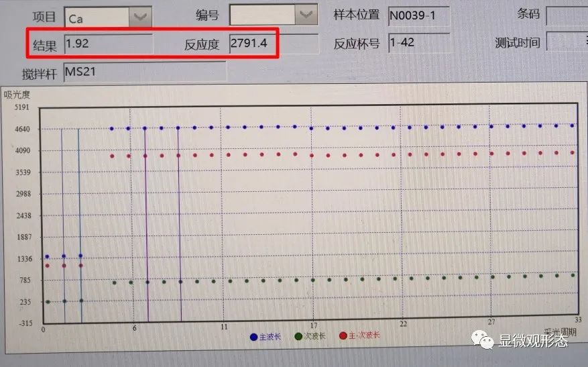The image size is (588, 367).
Task: Click the 1336 y-axis value
Action: [x=25, y=259]
